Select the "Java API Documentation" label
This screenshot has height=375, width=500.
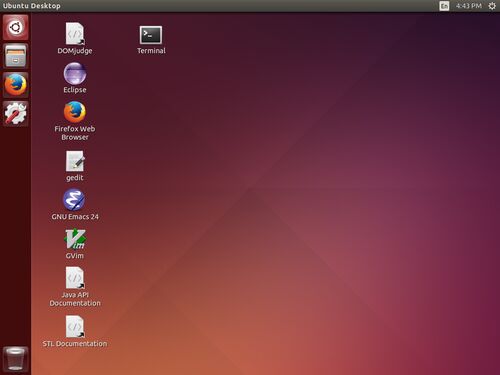tap(75, 299)
